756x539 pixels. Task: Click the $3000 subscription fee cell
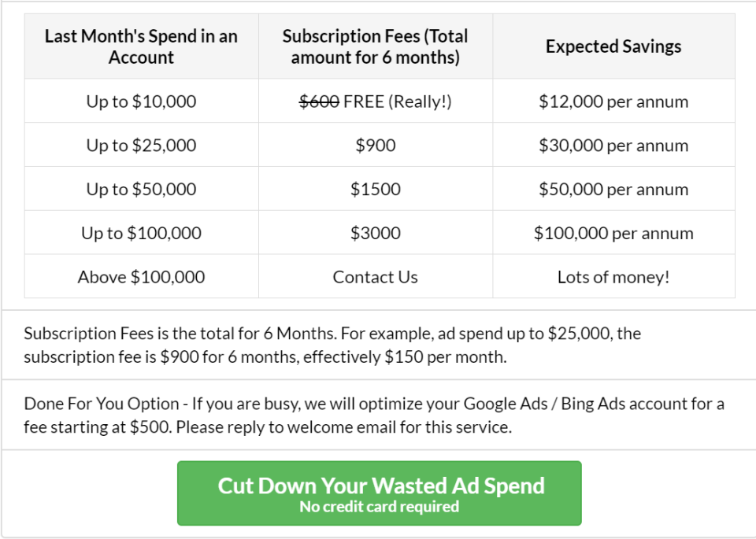[x=375, y=234]
